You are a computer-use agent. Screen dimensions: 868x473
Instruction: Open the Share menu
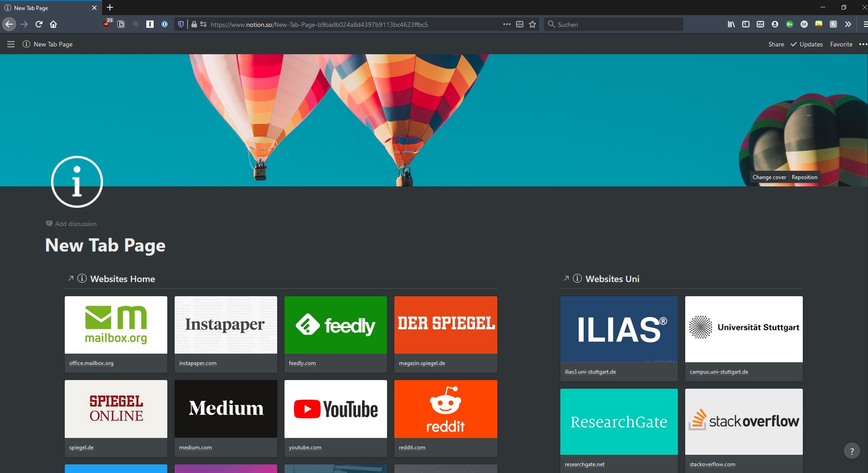coord(776,44)
